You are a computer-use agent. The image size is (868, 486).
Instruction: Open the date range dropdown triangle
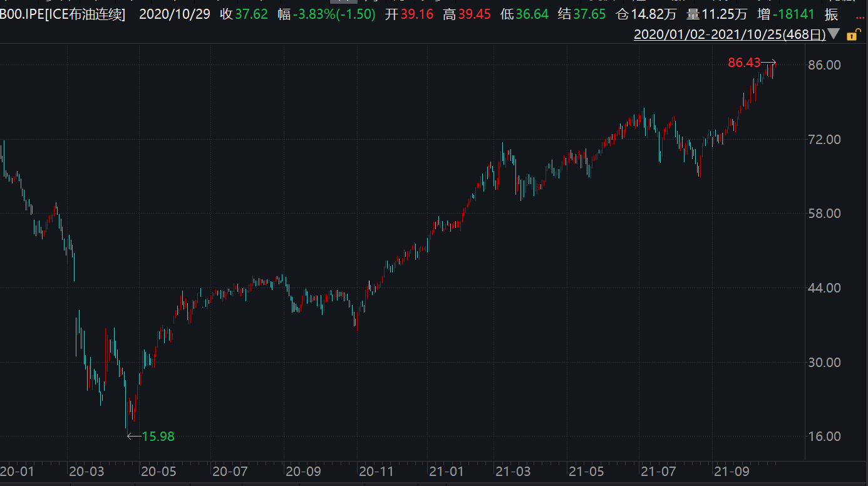(834, 34)
